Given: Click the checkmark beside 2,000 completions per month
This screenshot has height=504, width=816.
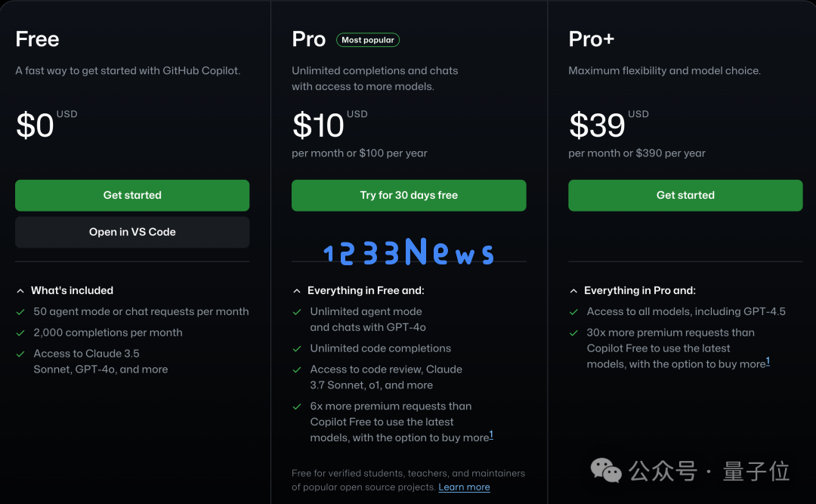Looking at the screenshot, I should [x=20, y=332].
